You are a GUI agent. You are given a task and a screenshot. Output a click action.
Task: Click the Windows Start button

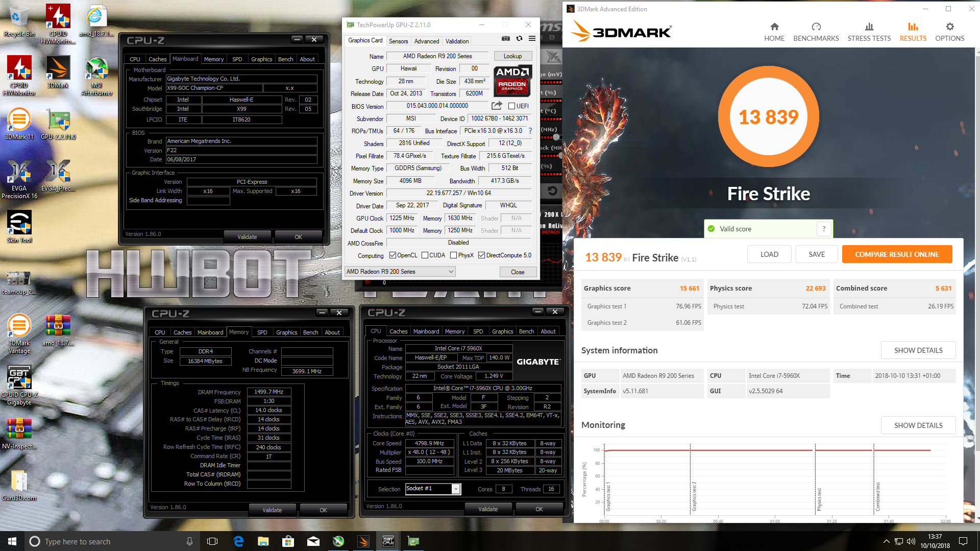(12, 541)
